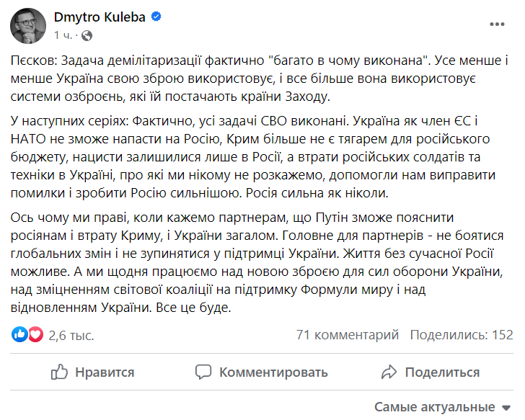The image size is (525, 420).
Task: Click the blue thumbs-up reaction icon
Action: pos(20,334)
